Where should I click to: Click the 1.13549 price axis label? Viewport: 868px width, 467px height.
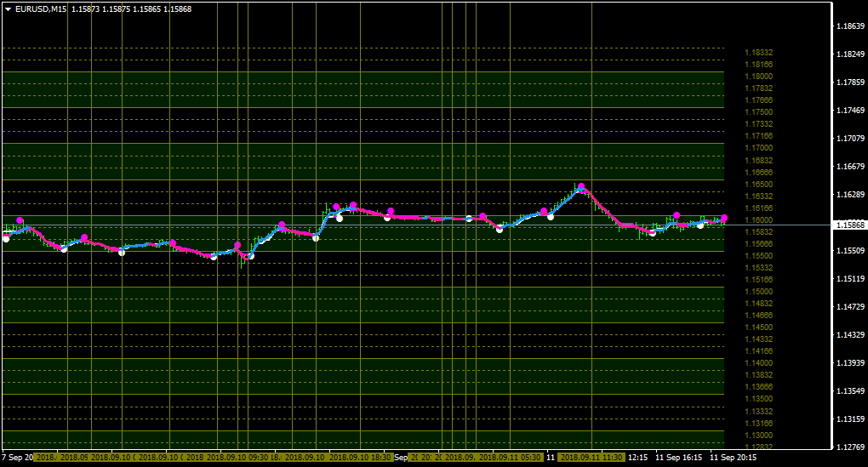pyautogui.click(x=850, y=391)
